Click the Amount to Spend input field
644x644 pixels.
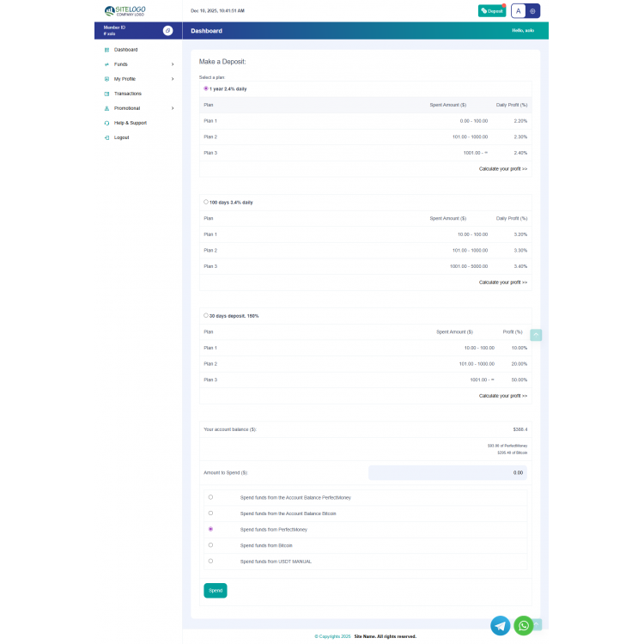pos(447,472)
